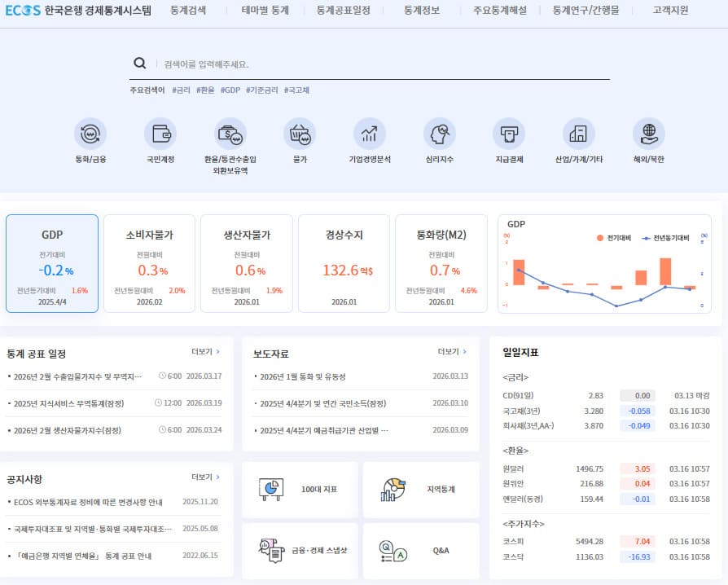Screen dimensions: 728x585
Task: Open the 통화/금융 category icon
Action: (x=90, y=133)
